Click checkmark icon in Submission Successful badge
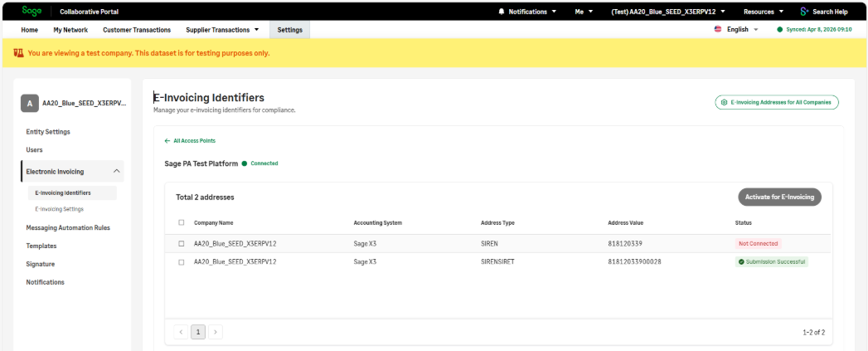The width and height of the screenshot is (868, 351). 740,261
